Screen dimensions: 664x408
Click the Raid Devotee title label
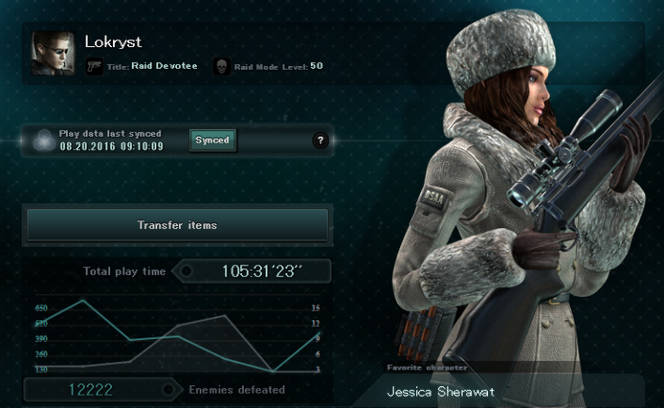[x=164, y=66]
